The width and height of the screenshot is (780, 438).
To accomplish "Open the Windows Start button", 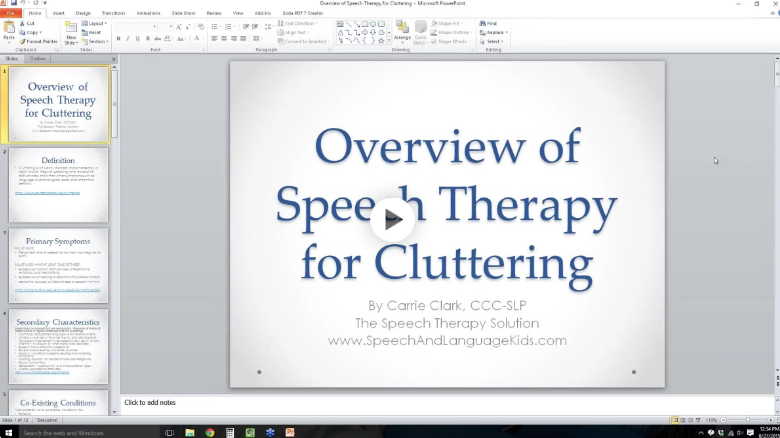I will (8, 433).
